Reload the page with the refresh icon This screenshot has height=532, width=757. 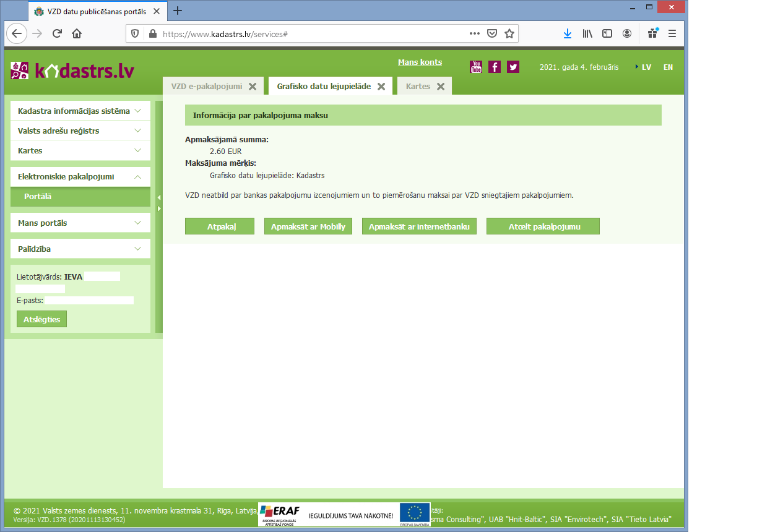point(57,33)
